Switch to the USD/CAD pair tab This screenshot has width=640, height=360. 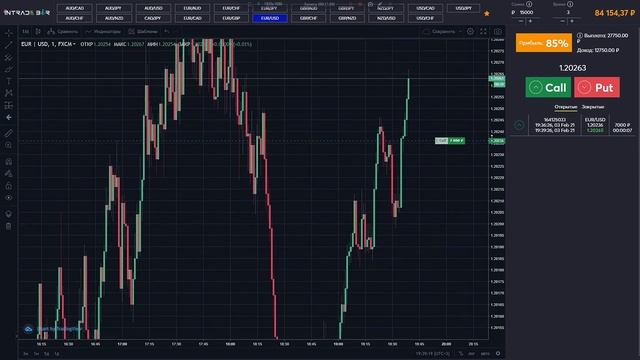click(x=425, y=8)
